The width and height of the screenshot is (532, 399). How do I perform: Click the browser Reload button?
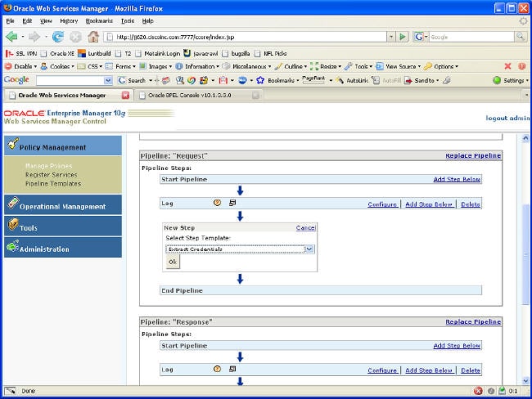point(58,37)
